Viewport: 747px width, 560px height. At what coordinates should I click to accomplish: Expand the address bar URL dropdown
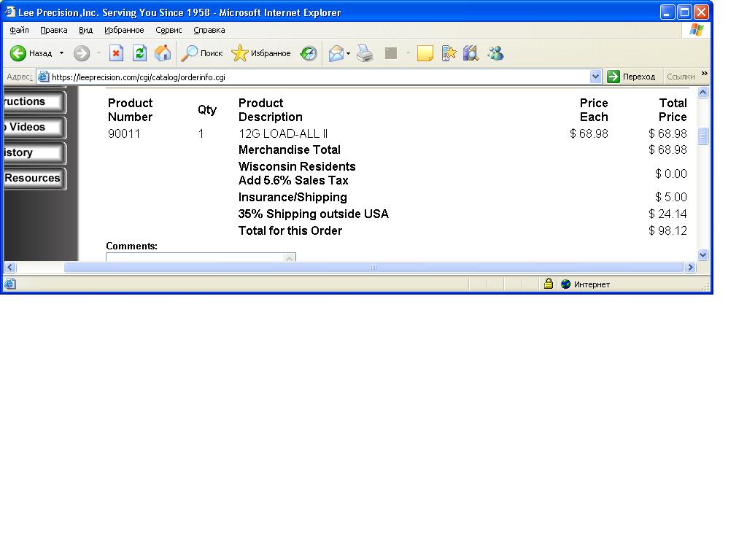coord(595,77)
